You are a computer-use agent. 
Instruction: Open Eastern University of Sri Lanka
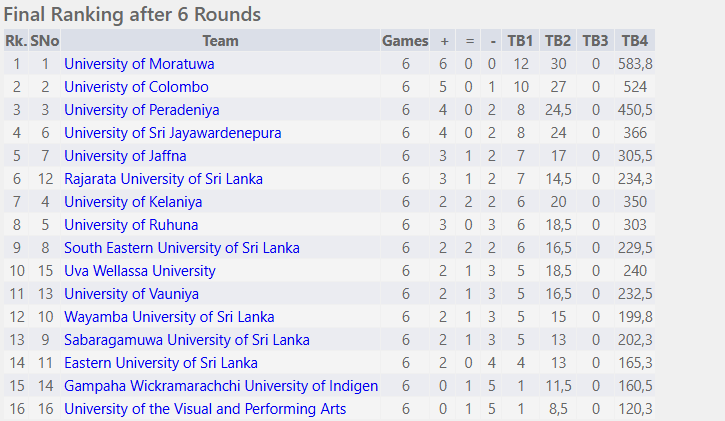pos(161,363)
